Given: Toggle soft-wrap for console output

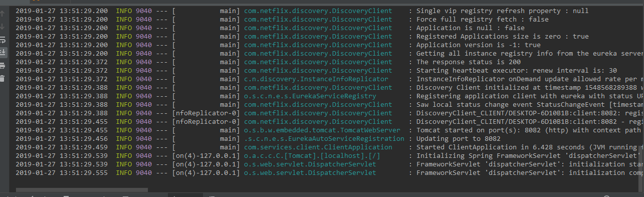Looking at the screenshot, I should (3, 39).
